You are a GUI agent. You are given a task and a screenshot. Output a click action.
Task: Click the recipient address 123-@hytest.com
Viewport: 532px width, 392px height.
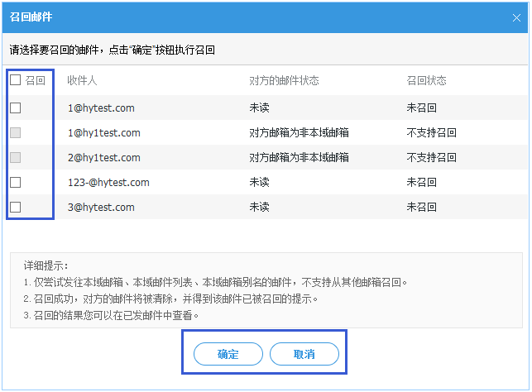(x=108, y=182)
